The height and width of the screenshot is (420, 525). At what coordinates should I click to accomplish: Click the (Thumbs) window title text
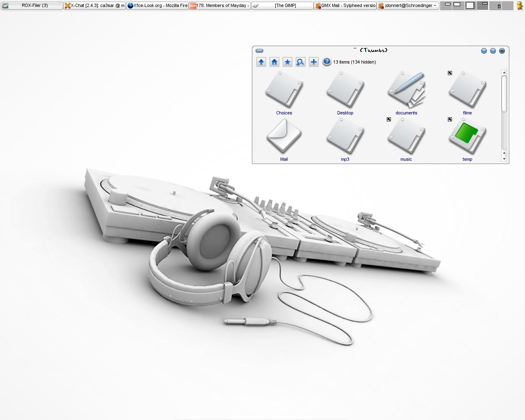(373, 50)
